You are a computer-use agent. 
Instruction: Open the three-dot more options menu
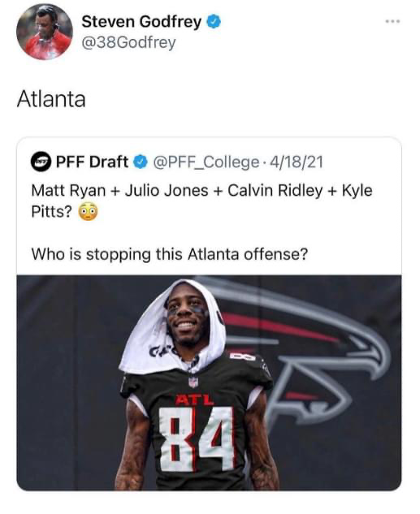393,22
